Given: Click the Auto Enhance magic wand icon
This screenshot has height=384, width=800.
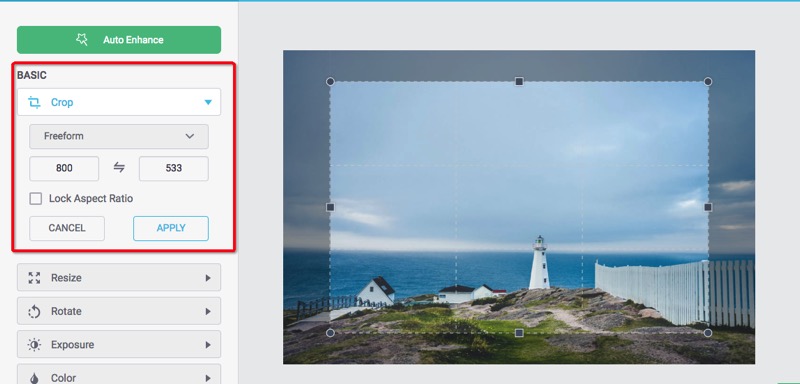Looking at the screenshot, I should pyautogui.click(x=82, y=40).
